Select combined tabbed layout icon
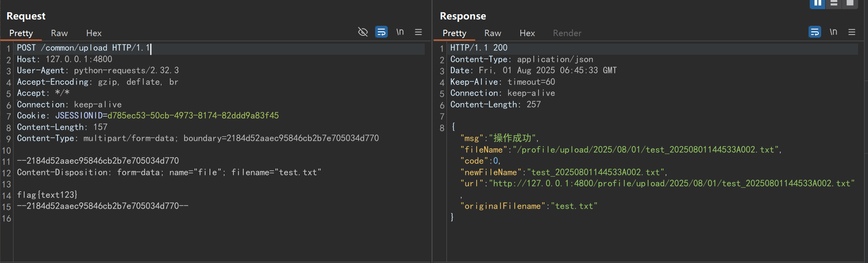 pos(850,4)
